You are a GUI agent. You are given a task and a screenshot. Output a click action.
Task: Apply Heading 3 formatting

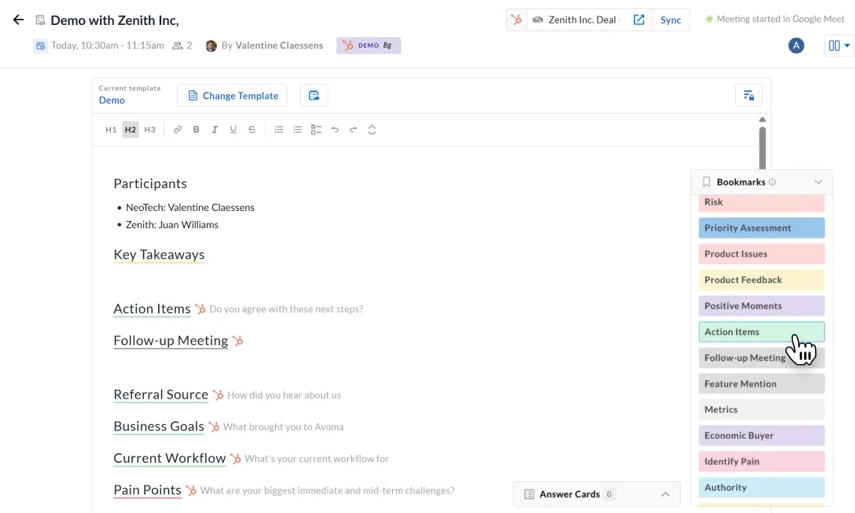(x=149, y=129)
